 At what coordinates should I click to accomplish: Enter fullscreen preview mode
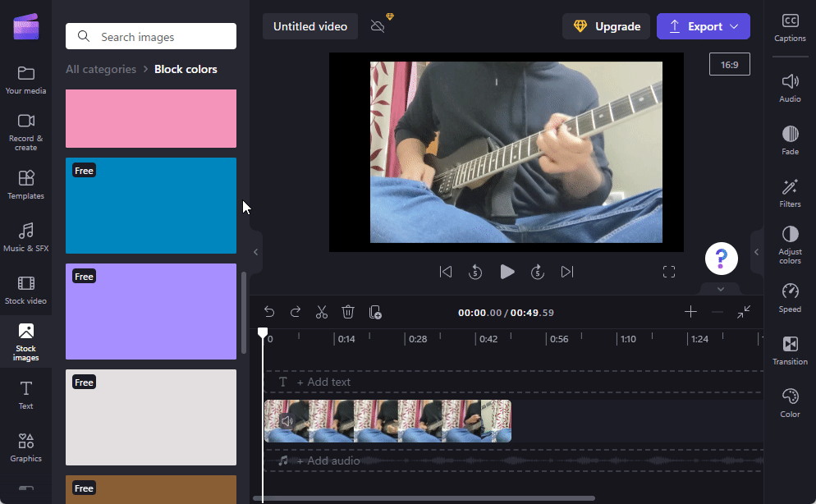669,272
